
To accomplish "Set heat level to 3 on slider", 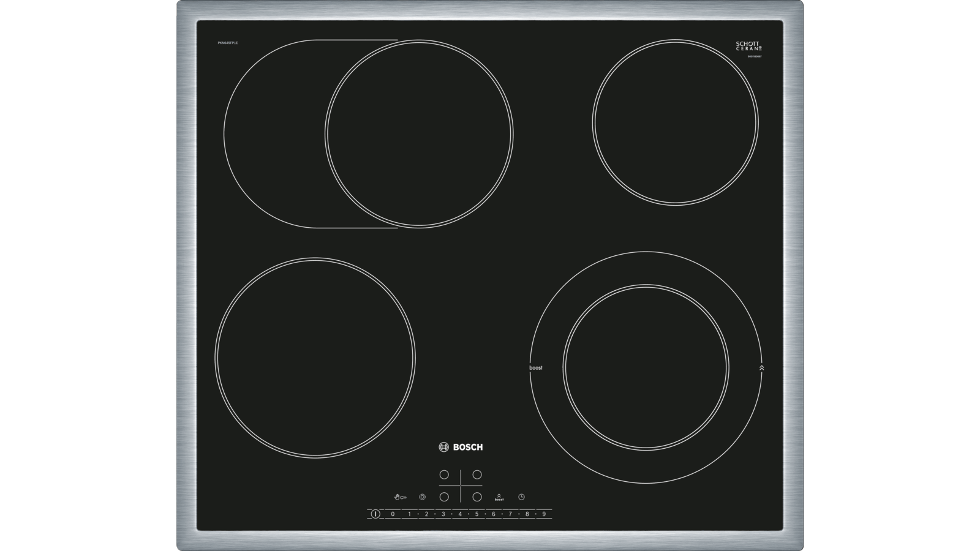I will pos(443,514).
